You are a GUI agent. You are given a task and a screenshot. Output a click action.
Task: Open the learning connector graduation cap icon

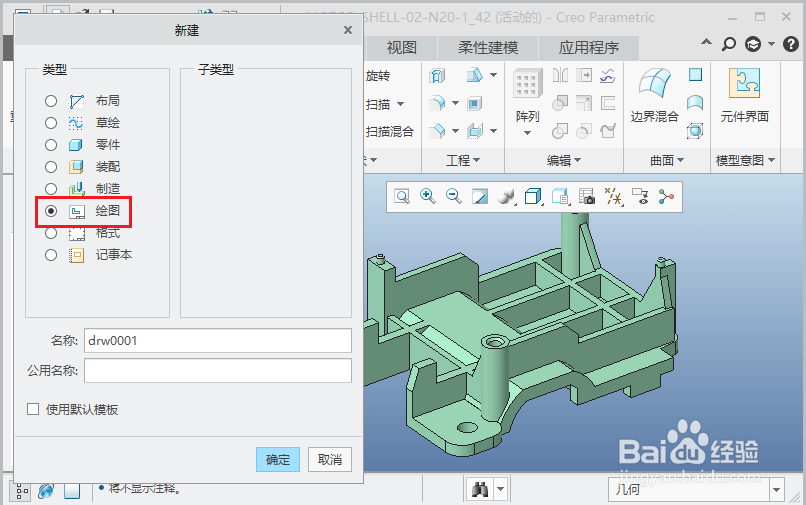coord(753,44)
